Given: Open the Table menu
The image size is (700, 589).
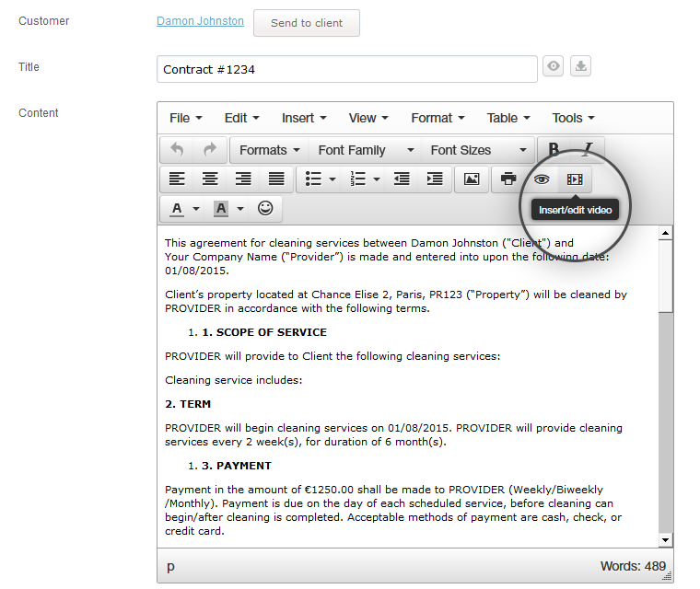Looking at the screenshot, I should pos(508,118).
